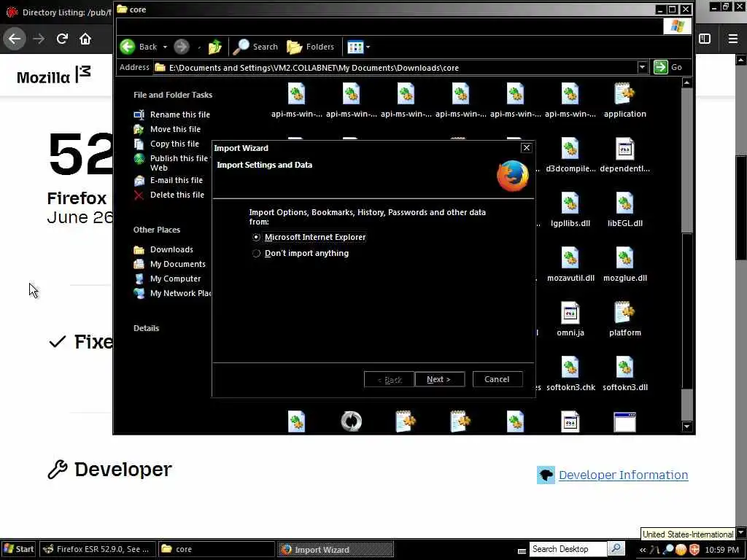
Task: Click the orange shield tray icon
Action: (x=694, y=550)
